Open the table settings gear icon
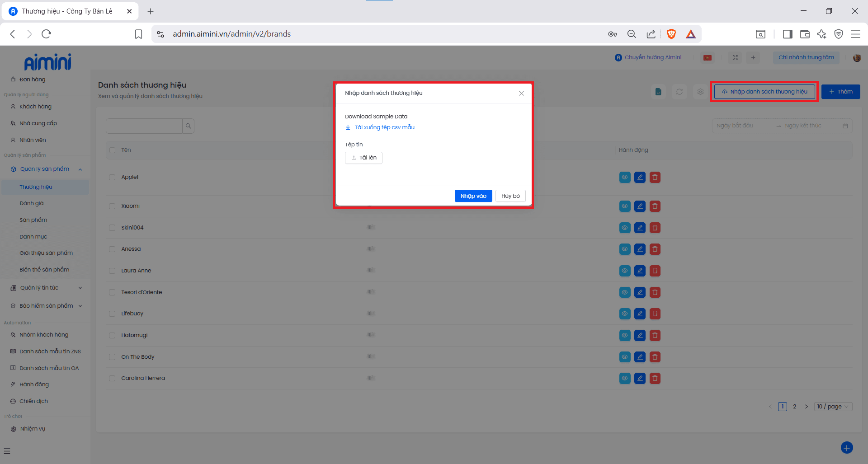The height and width of the screenshot is (464, 868). 700,92
